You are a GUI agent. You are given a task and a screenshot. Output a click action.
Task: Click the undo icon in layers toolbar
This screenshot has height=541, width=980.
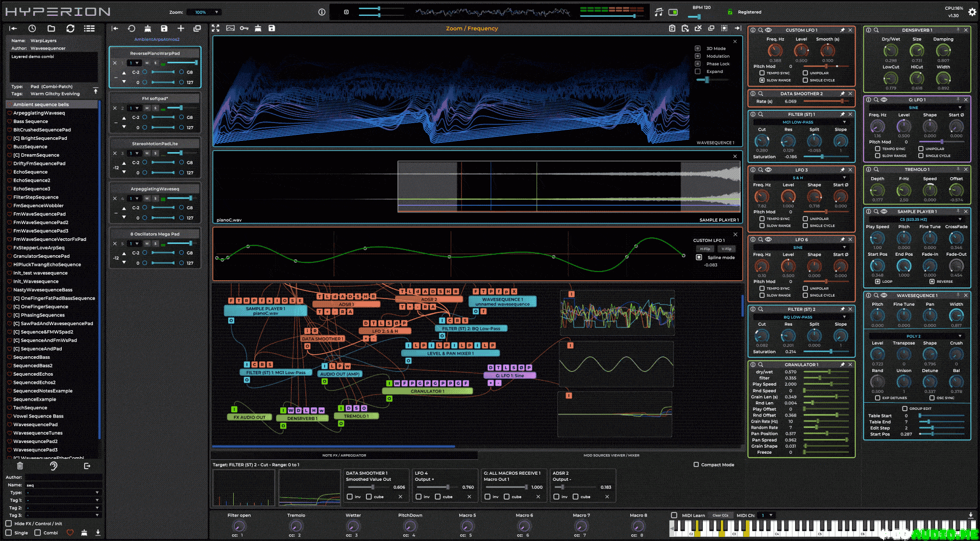[131, 29]
